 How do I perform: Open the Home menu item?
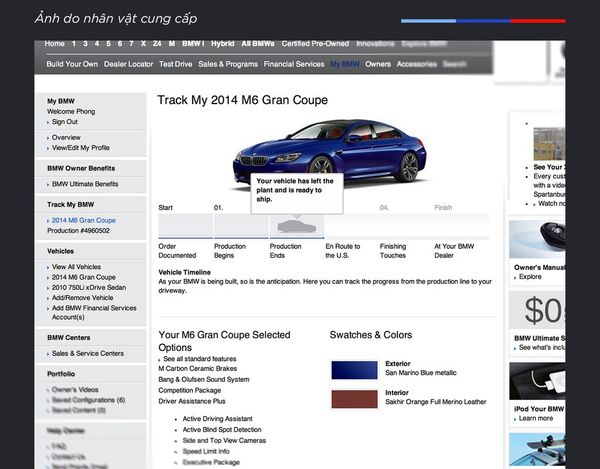coord(54,44)
